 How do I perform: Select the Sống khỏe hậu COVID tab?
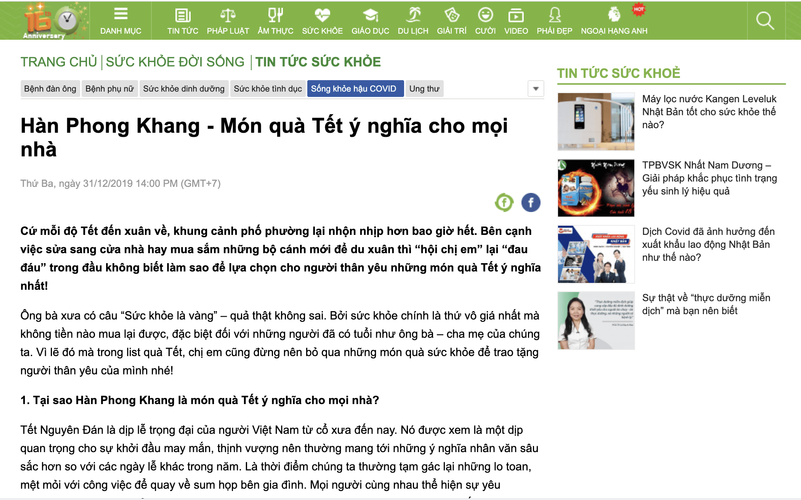pyautogui.click(x=355, y=89)
